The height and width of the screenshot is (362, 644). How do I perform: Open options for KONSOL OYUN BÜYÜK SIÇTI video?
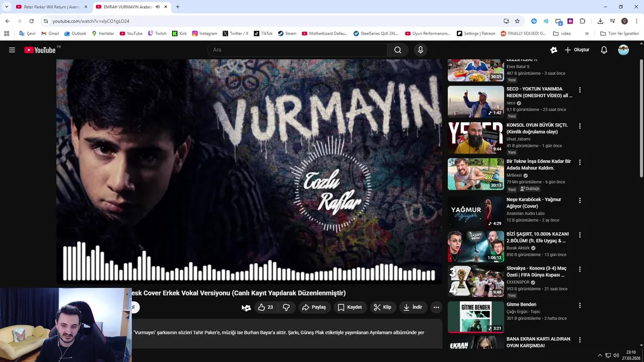(x=580, y=126)
